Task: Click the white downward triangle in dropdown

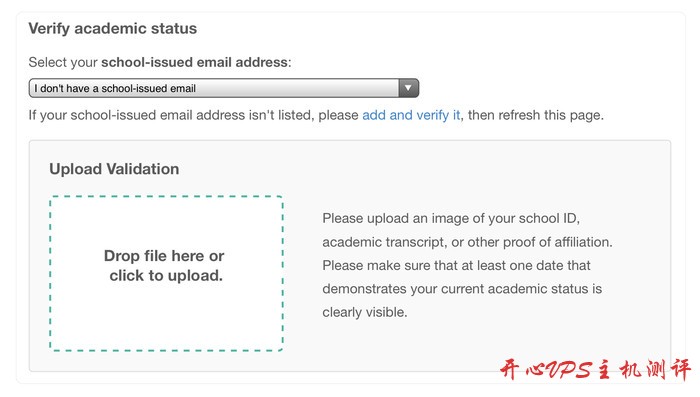Action: point(408,88)
